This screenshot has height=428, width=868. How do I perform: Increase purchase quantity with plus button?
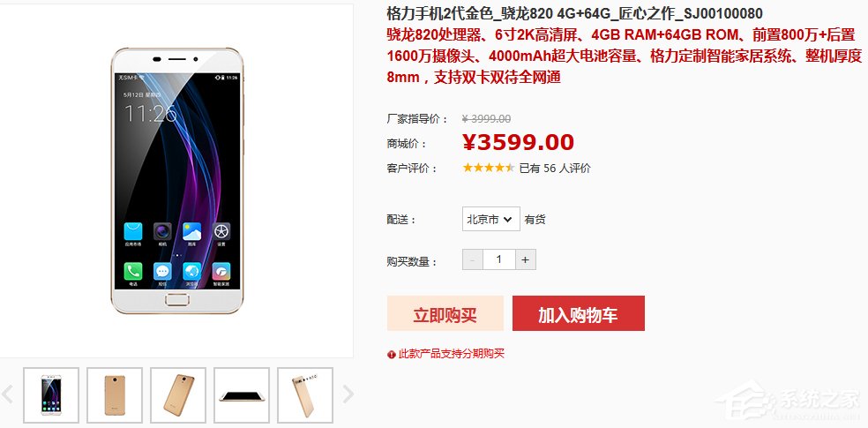pyautogui.click(x=526, y=259)
